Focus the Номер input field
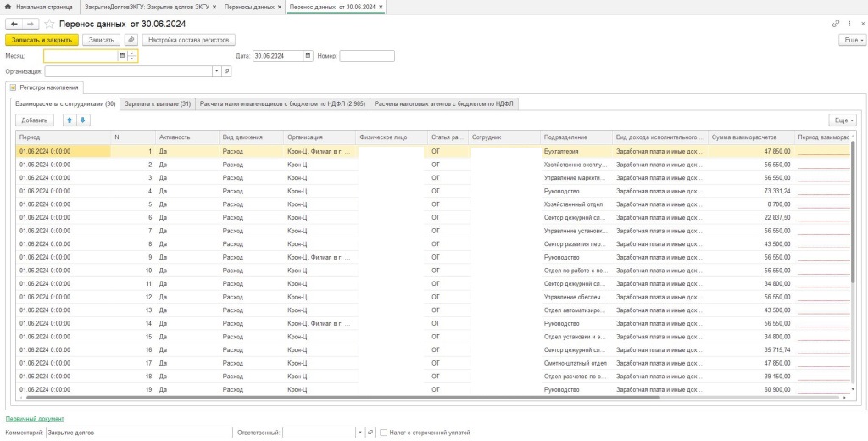 (x=367, y=56)
